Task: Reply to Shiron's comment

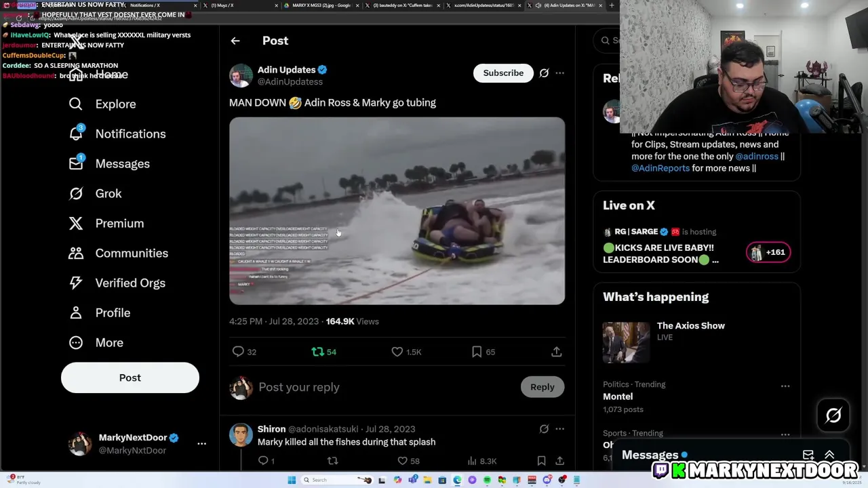Action: pyautogui.click(x=264, y=461)
